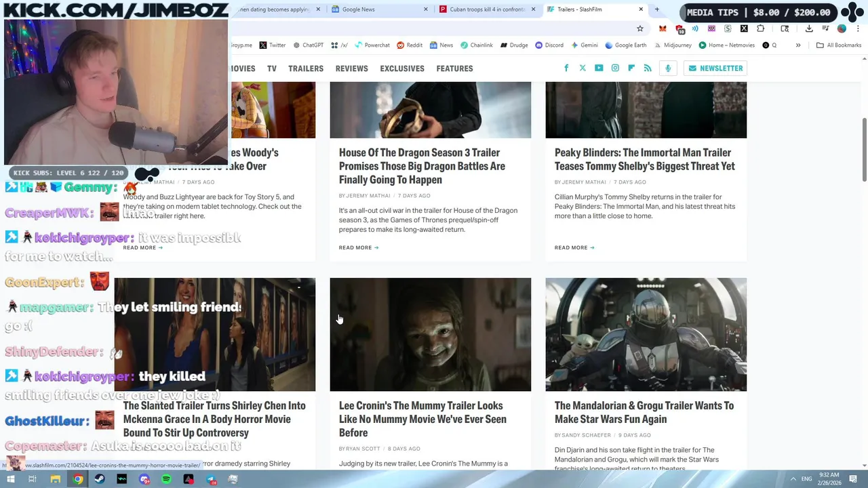
Task: Open a new browser tab
Action: 656,9
